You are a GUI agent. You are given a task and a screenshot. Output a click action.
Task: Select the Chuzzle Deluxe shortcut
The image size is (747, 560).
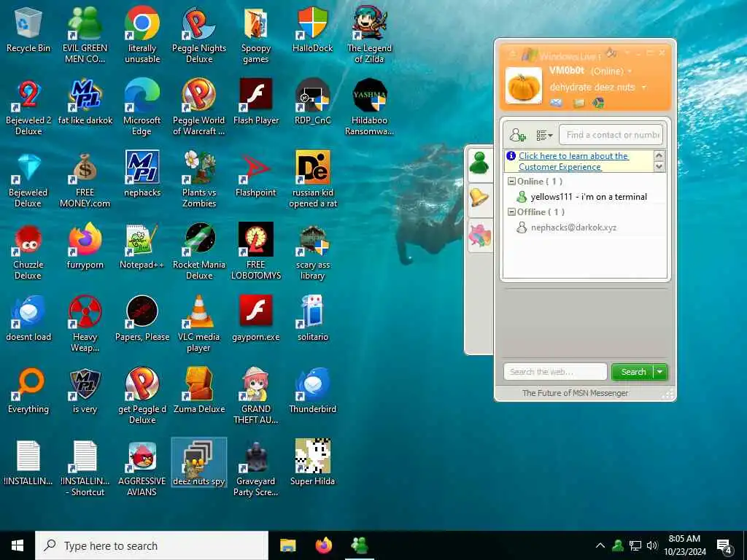28,253
